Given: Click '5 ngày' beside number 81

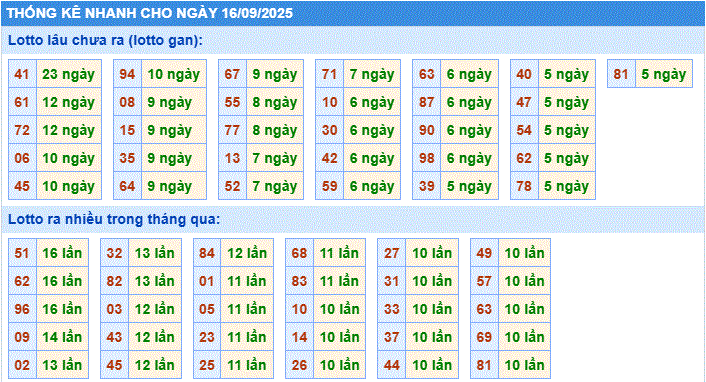Looking at the screenshot, I should tap(664, 74).
